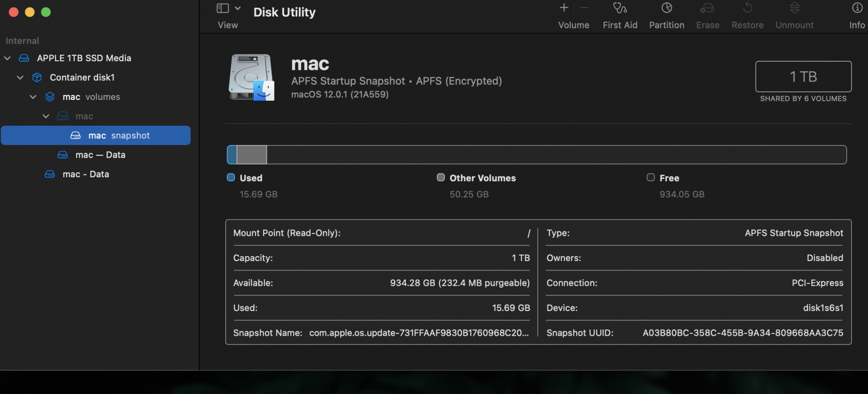Image resolution: width=868 pixels, height=394 pixels.
Task: Click the 934.05 GB Free value
Action: (x=682, y=194)
